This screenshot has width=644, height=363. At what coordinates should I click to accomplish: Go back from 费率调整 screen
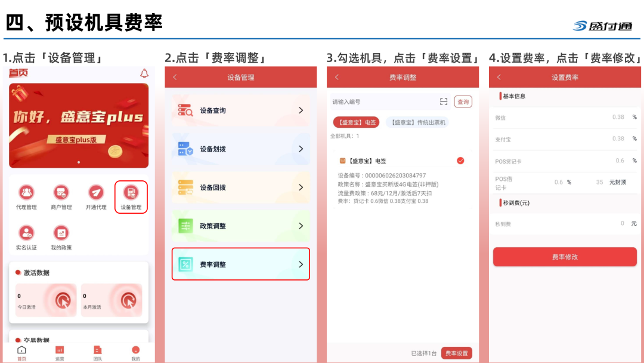click(337, 77)
